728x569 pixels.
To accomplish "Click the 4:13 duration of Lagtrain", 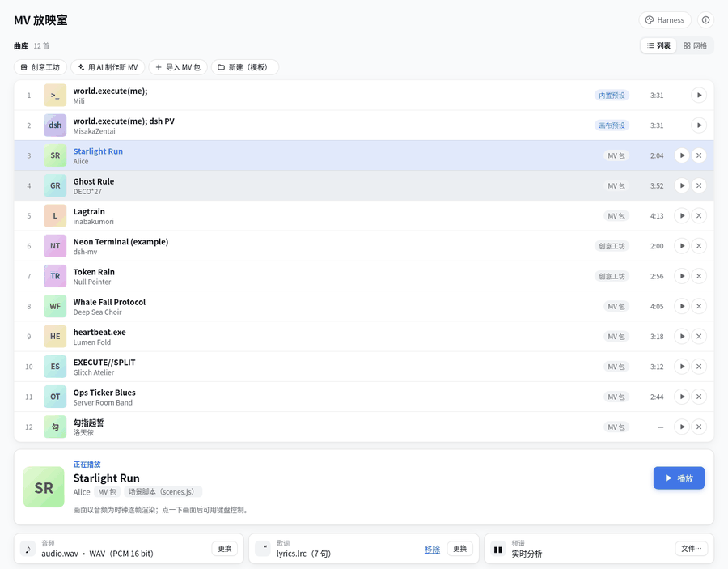I will point(657,216).
